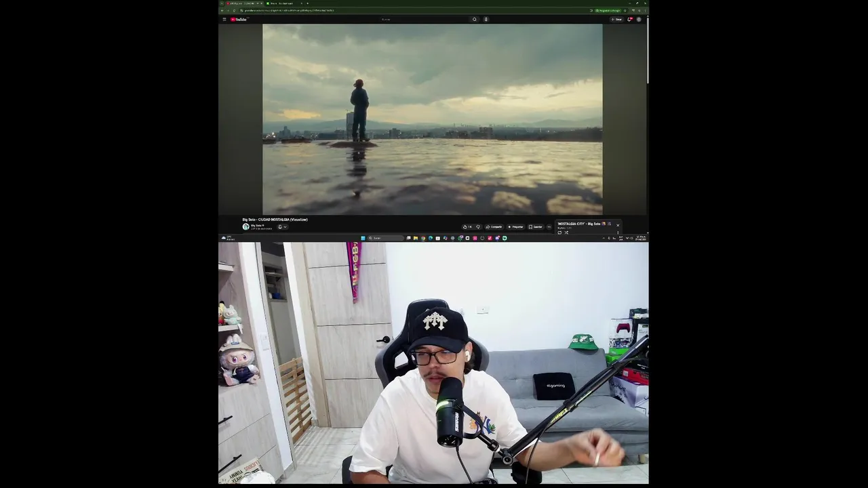Viewport: 868px width, 488px height.
Task: Click the Windows taskbar search box
Action: pyautogui.click(x=386, y=238)
